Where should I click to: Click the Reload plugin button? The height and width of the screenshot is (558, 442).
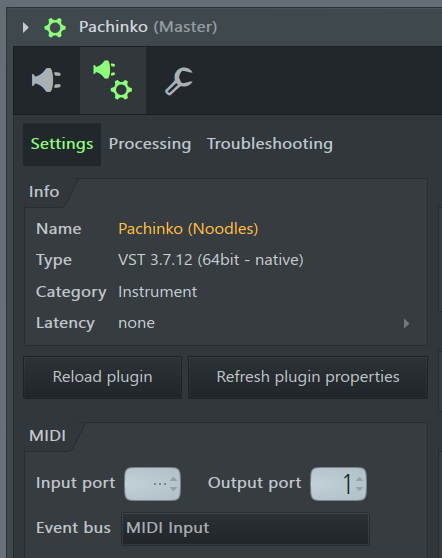coord(102,377)
